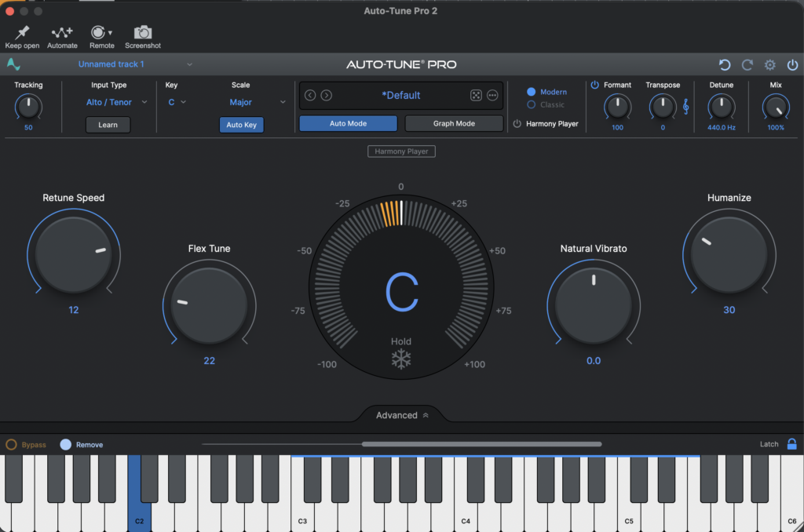
Task: Click the Humanize knob
Action: pos(729,255)
